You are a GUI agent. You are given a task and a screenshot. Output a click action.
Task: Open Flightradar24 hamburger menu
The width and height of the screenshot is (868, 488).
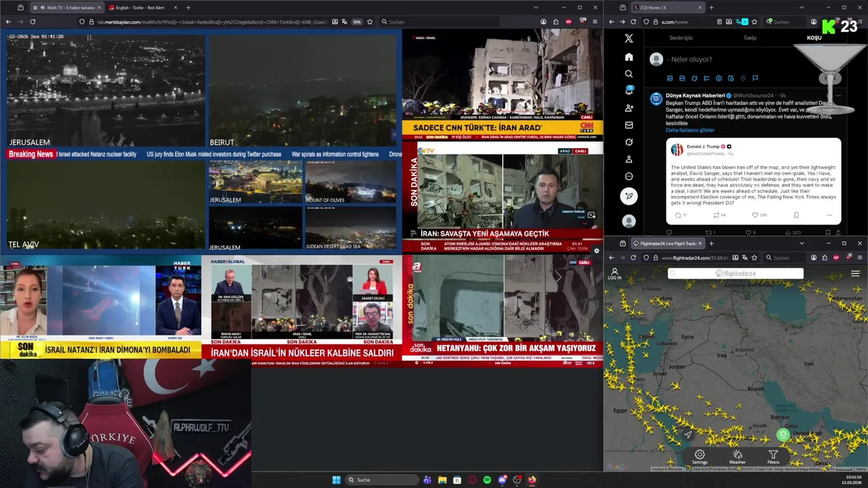click(x=855, y=274)
